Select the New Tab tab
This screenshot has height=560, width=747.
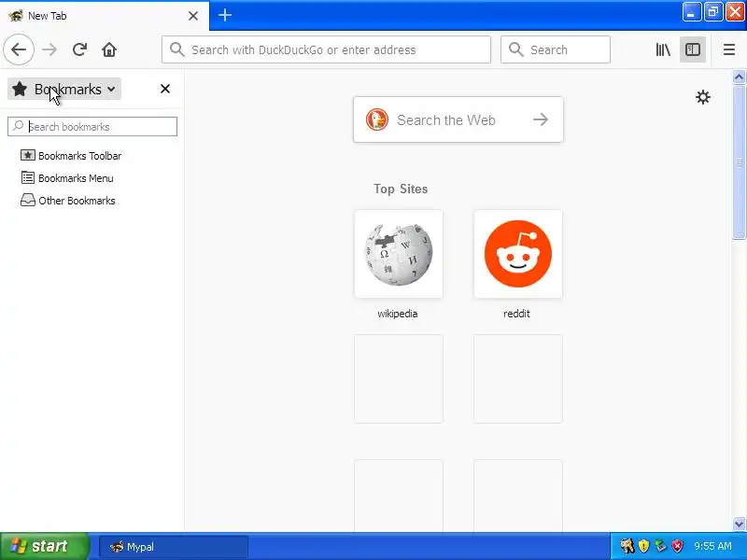click(105, 16)
